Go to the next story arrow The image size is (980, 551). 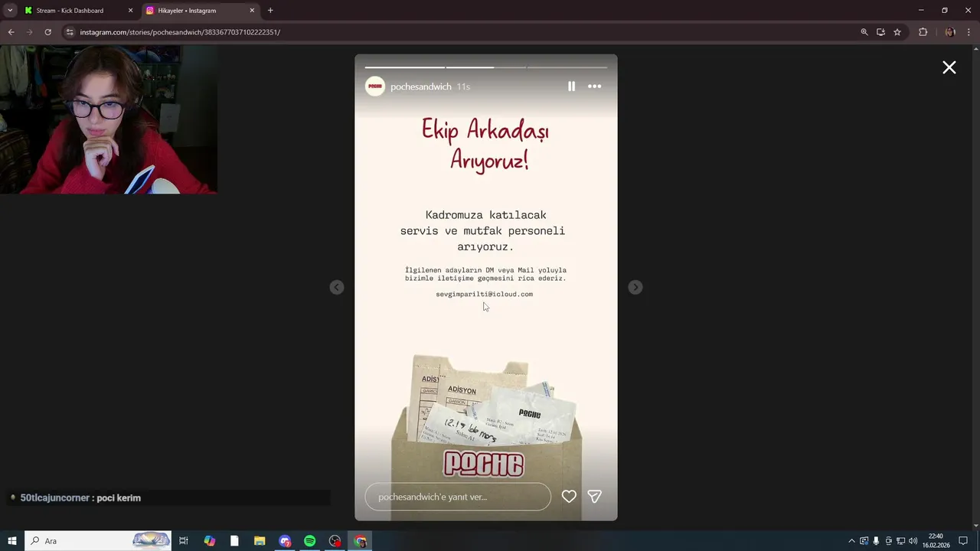coord(635,287)
